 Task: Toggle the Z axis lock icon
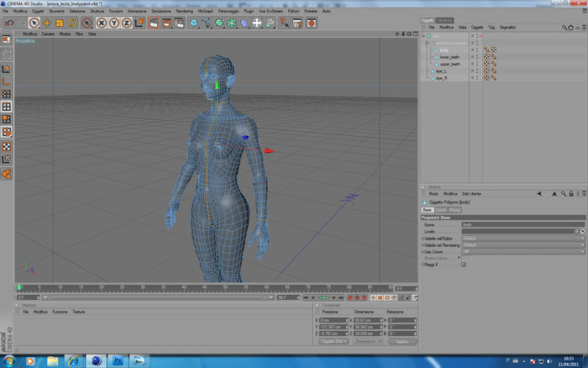point(126,24)
